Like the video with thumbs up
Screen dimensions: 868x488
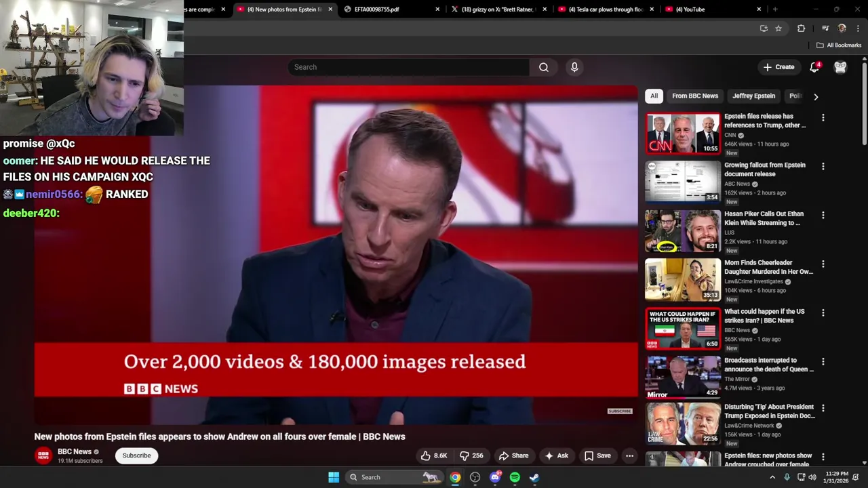coord(434,455)
